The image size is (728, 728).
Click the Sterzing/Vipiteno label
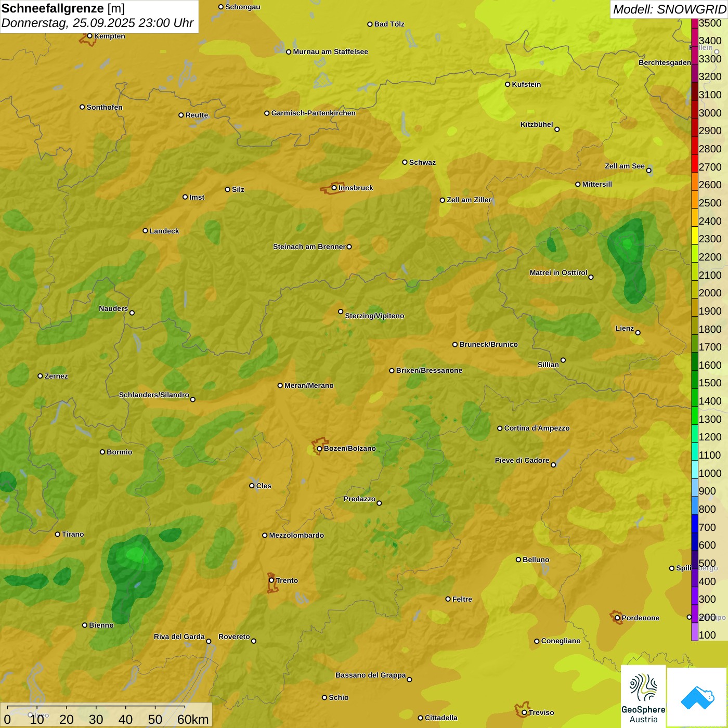(374, 316)
